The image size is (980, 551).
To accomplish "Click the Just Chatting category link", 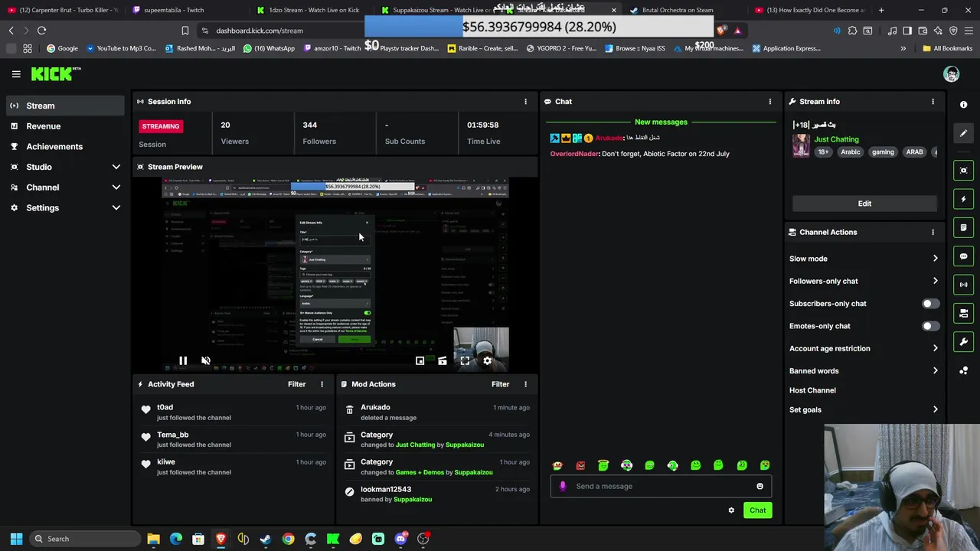I will [836, 139].
